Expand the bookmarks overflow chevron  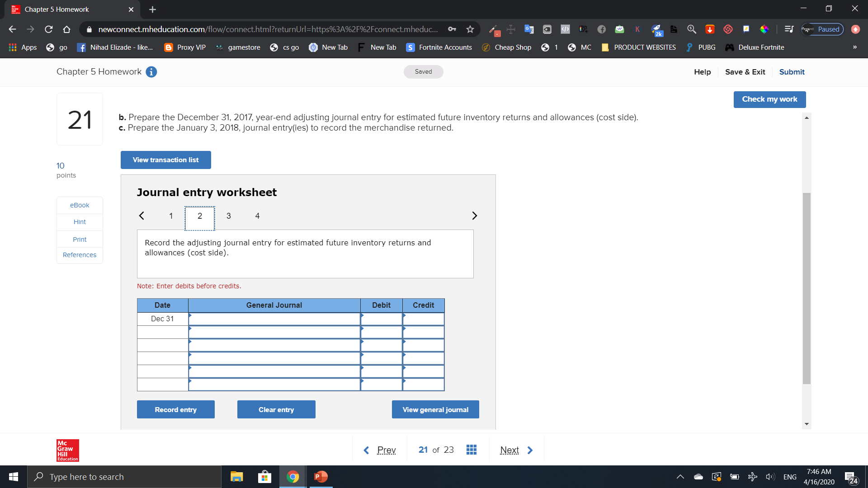coord(855,47)
